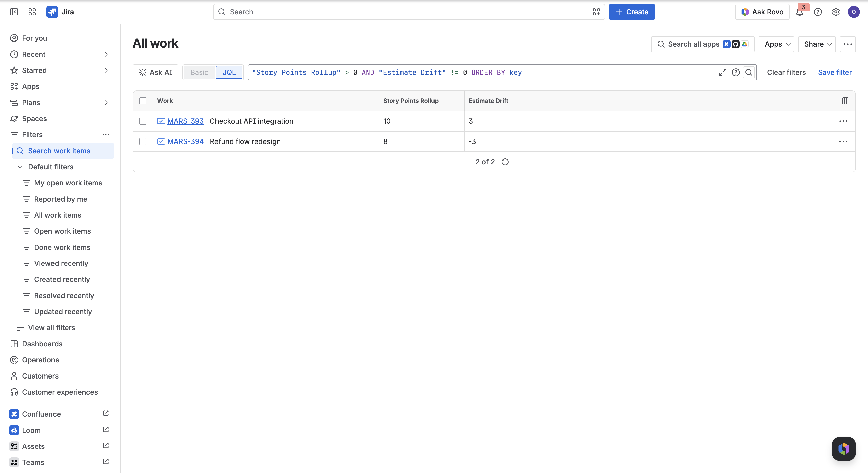Open Filters more options ellipsis
The height and width of the screenshot is (473, 868).
pos(106,134)
